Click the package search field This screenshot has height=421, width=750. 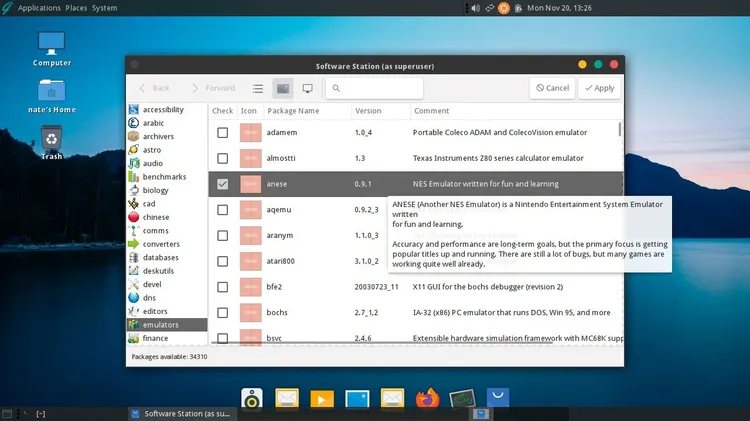(x=375, y=88)
